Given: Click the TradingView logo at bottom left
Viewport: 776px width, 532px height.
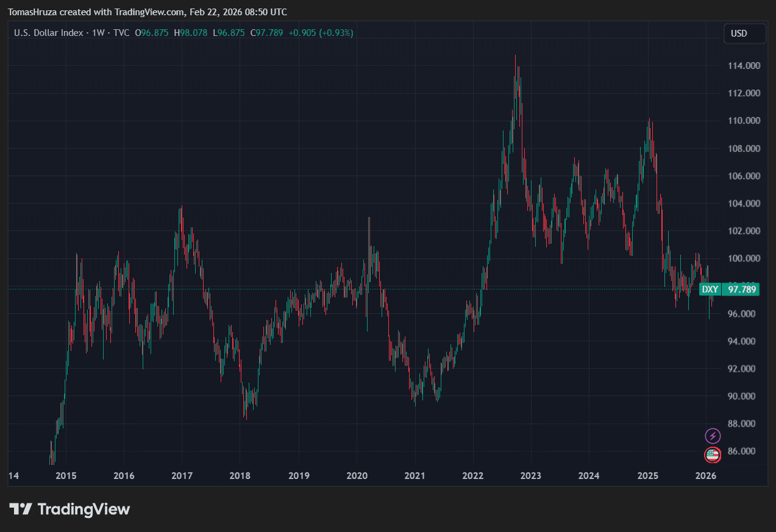Looking at the screenshot, I should (69, 509).
